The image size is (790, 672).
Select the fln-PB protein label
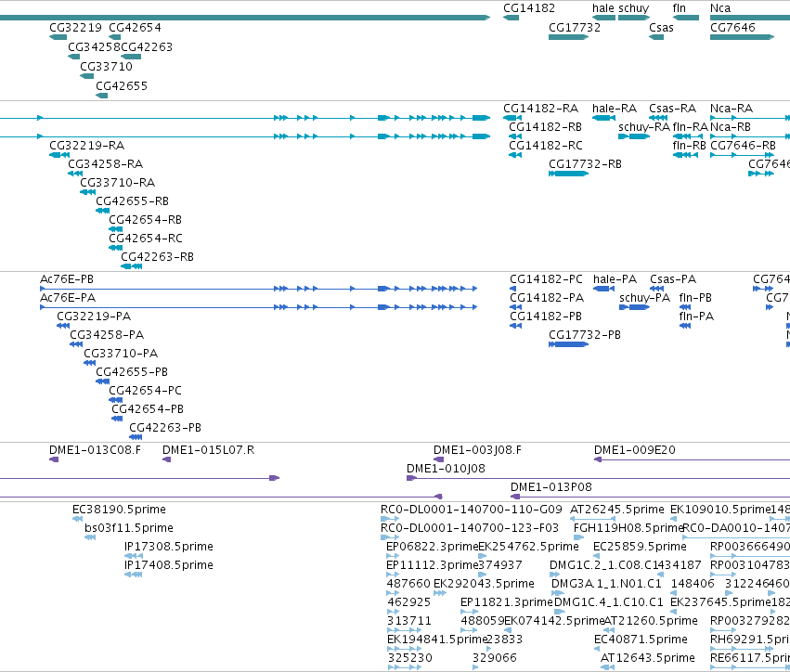pyautogui.click(x=695, y=298)
